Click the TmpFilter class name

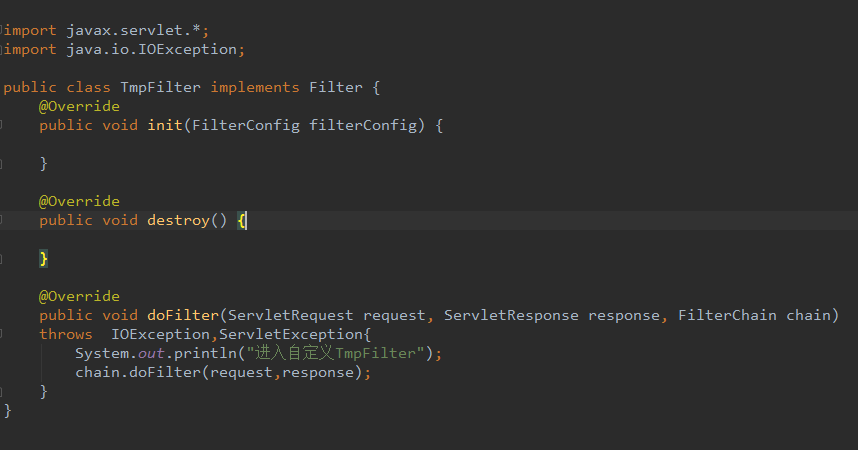coord(160,87)
